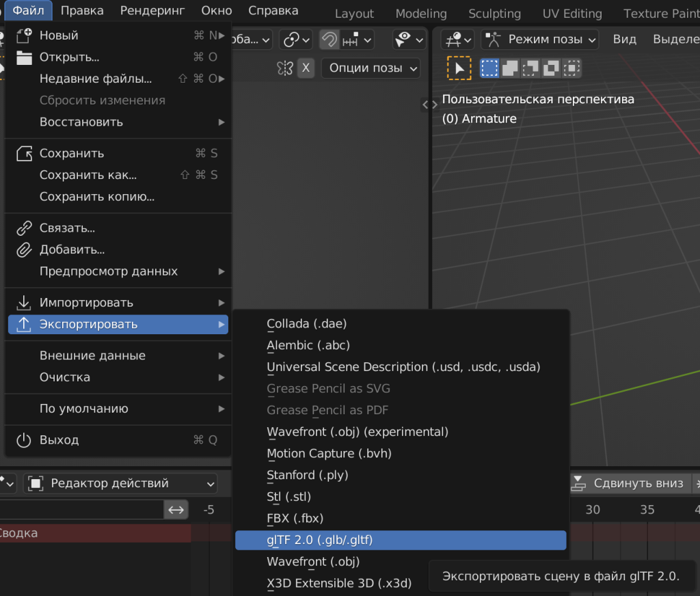Export as legacy Wavefront (.obj)
The image size is (700, 596).
pos(401,562)
